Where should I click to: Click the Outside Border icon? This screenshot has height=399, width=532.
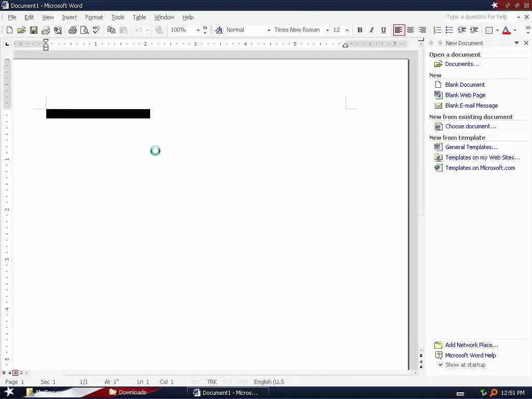click(489, 30)
